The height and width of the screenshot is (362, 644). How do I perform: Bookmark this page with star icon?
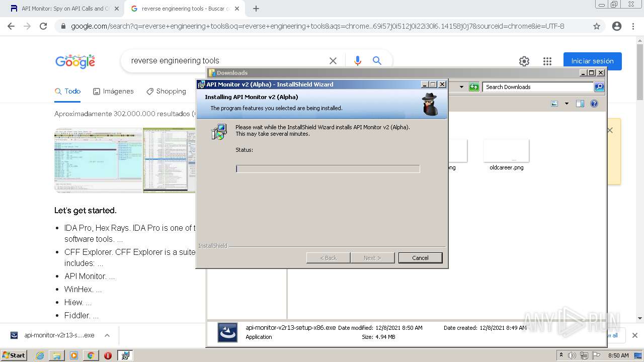[x=597, y=26]
